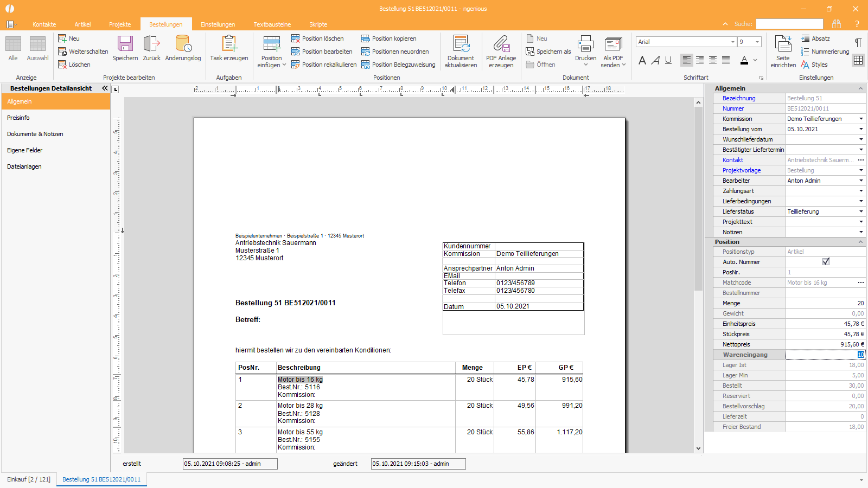Open Nummerierung settings
Image resolution: width=868 pixels, height=488 pixels.
(825, 52)
